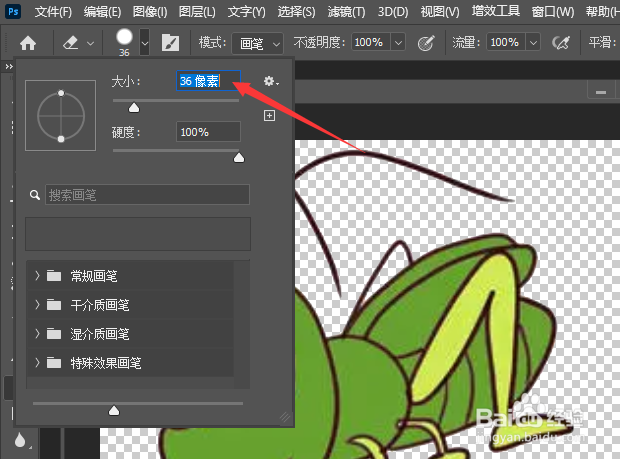Screen dimensions: 620x459
Task: Expand the eraser tool preset dropdown arrow
Action: click(x=91, y=43)
